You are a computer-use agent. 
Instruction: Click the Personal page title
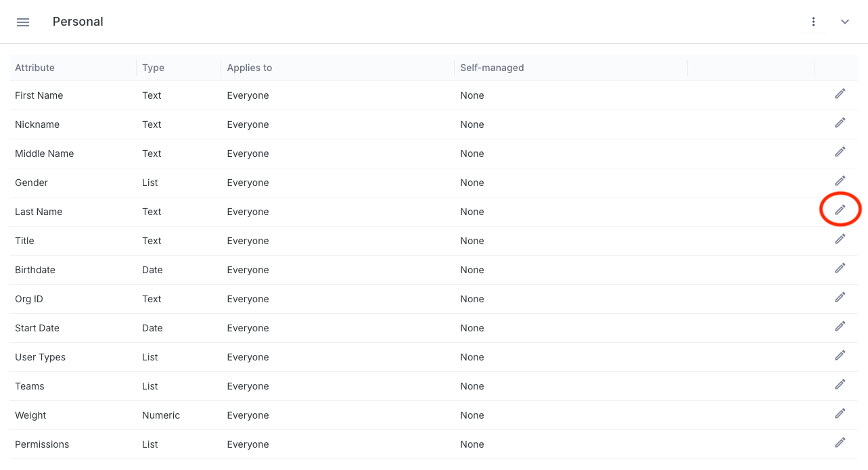click(x=78, y=22)
